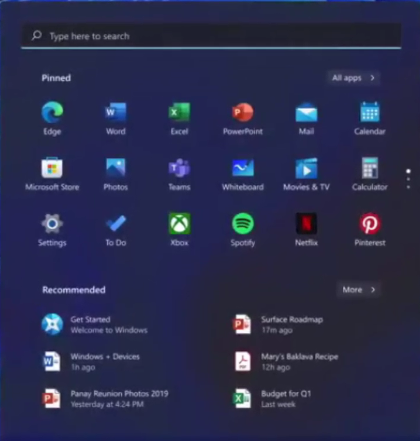Image resolution: width=420 pixels, height=441 pixels.
Task: Go to first pinned page dot
Action: pos(408,171)
